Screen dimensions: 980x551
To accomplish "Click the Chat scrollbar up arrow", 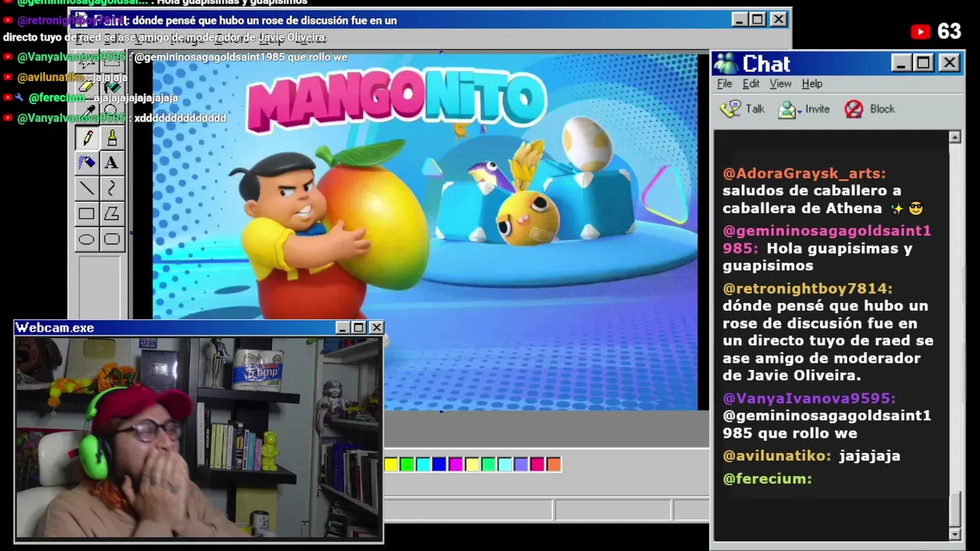I will pyautogui.click(x=955, y=137).
